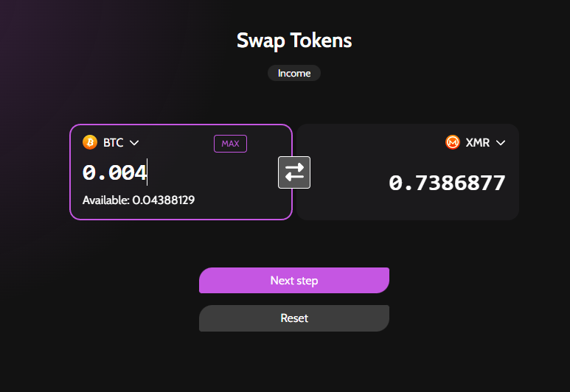This screenshot has height=392, width=570.
Task: Click the 0.004 amount input value
Action: (x=114, y=173)
